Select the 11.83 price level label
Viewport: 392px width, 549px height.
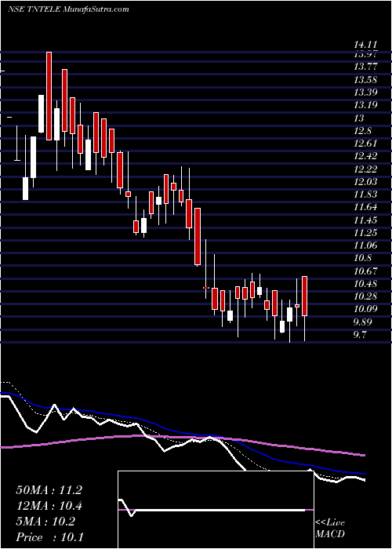(x=365, y=195)
